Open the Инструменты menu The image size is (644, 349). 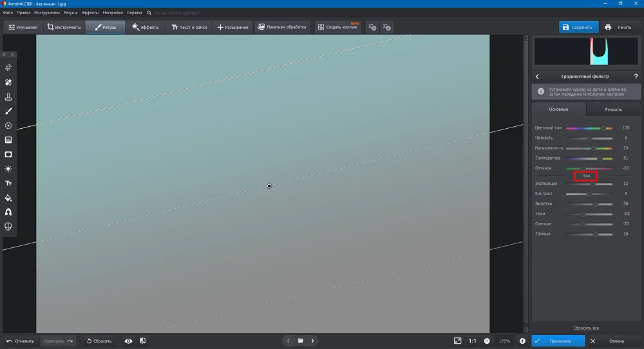[x=47, y=13]
